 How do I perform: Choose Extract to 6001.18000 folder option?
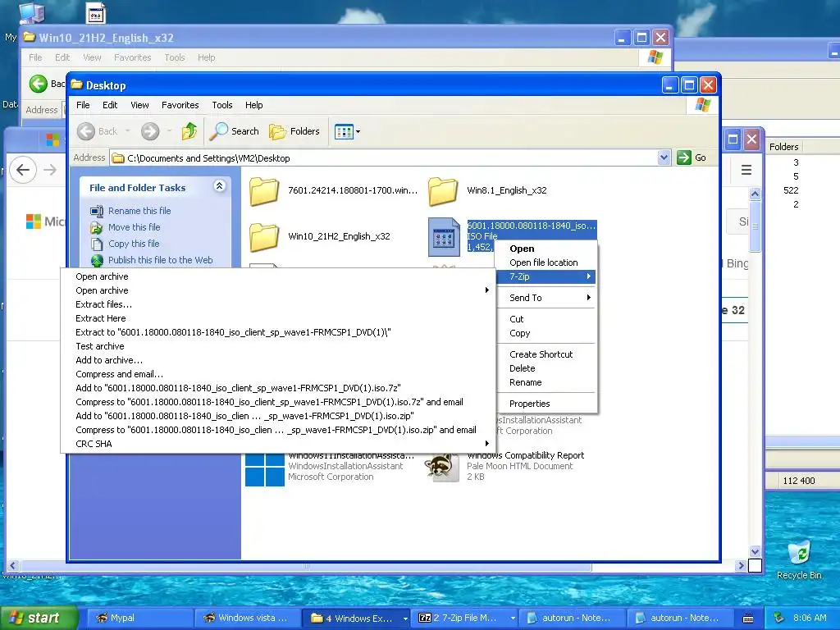pos(278,332)
